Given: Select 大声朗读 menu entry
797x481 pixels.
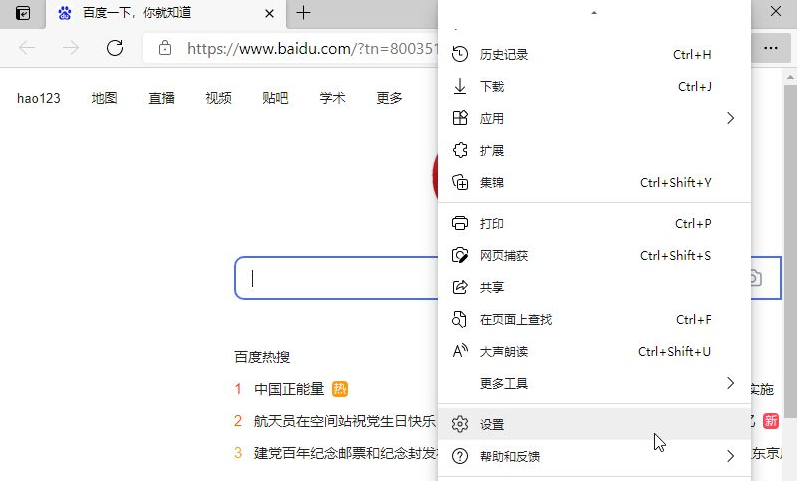Looking at the screenshot, I should (503, 351).
